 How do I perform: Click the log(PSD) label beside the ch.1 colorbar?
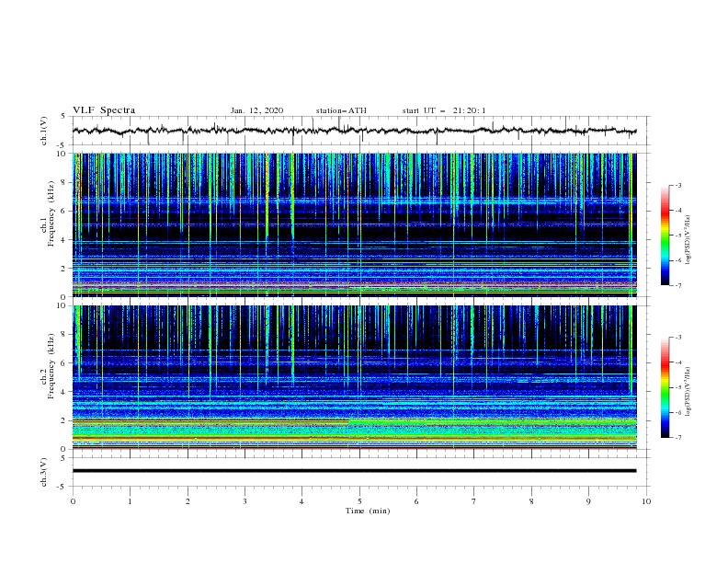coord(688,240)
